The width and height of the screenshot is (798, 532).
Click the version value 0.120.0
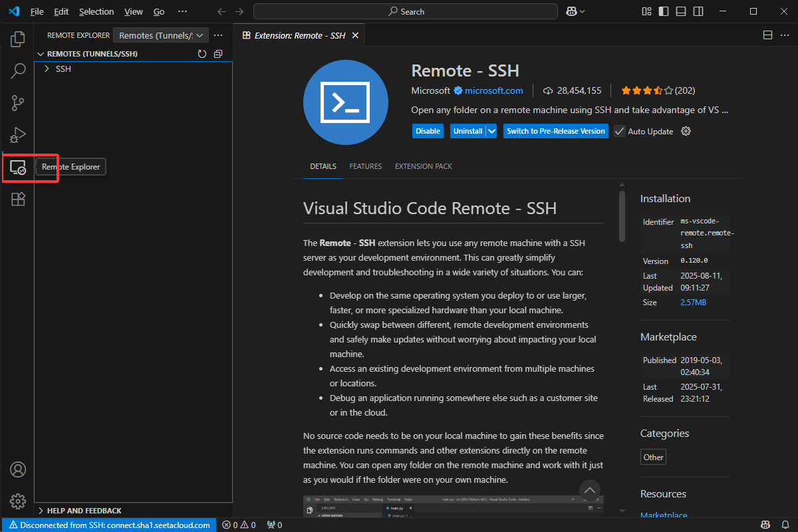pyautogui.click(x=694, y=261)
